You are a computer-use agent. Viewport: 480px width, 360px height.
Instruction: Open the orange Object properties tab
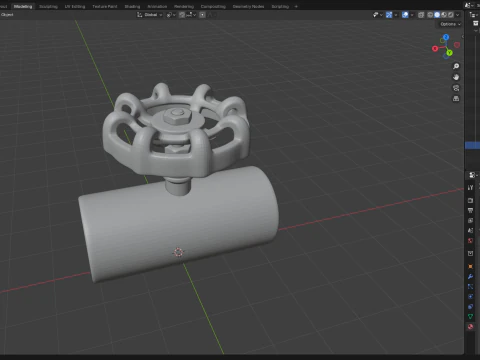470,266
